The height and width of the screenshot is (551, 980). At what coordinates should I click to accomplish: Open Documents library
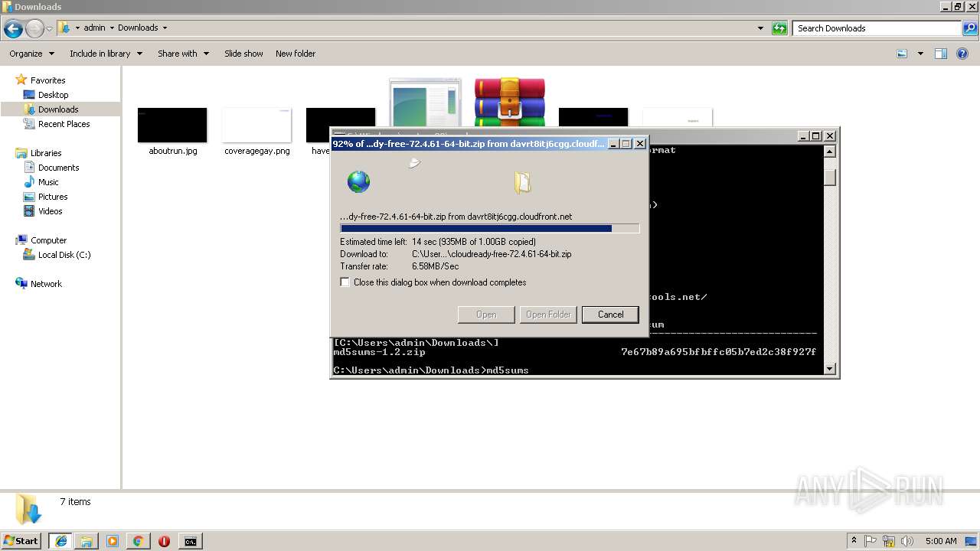click(x=58, y=168)
